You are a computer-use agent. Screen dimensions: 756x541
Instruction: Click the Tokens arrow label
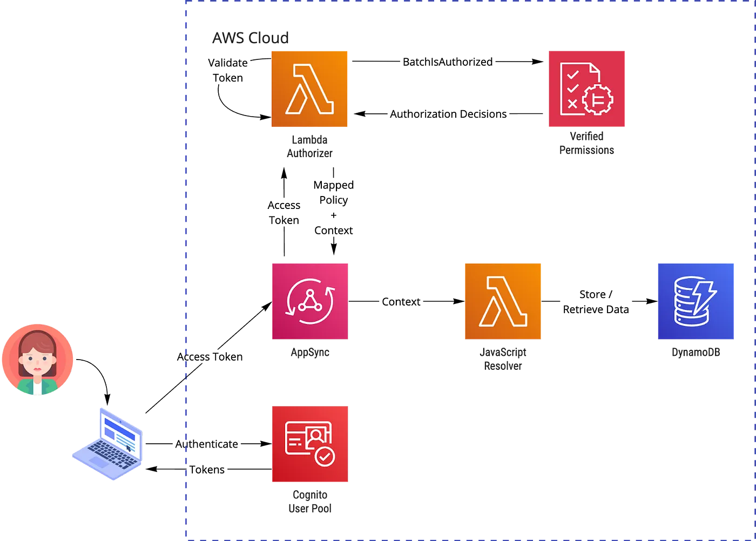tap(207, 470)
